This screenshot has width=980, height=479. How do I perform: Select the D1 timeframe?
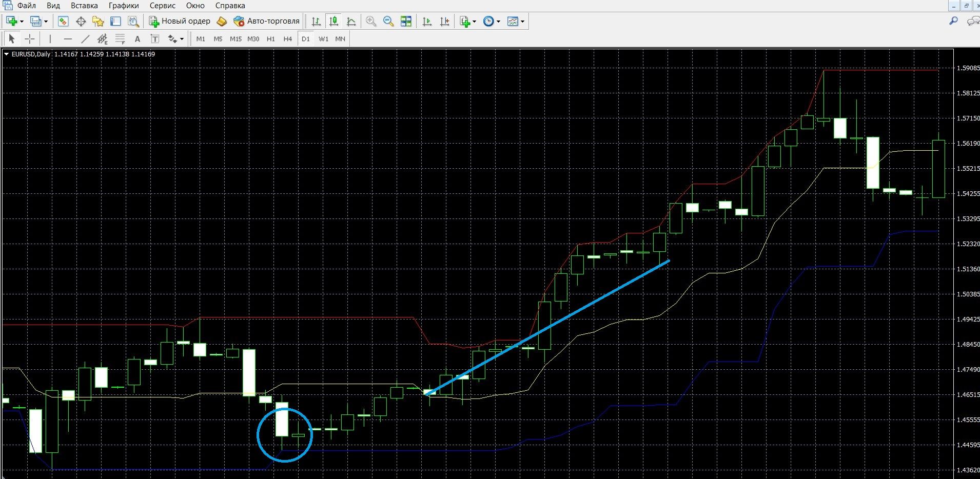[306, 39]
